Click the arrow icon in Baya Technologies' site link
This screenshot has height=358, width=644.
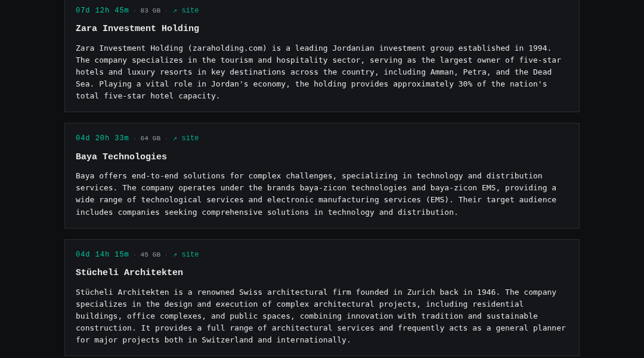coord(175,138)
